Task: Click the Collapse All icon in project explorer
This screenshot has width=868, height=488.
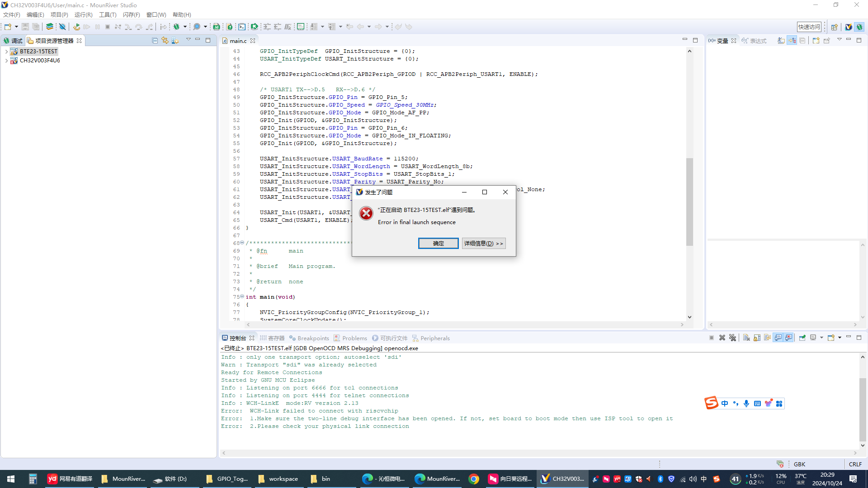Action: tap(155, 41)
